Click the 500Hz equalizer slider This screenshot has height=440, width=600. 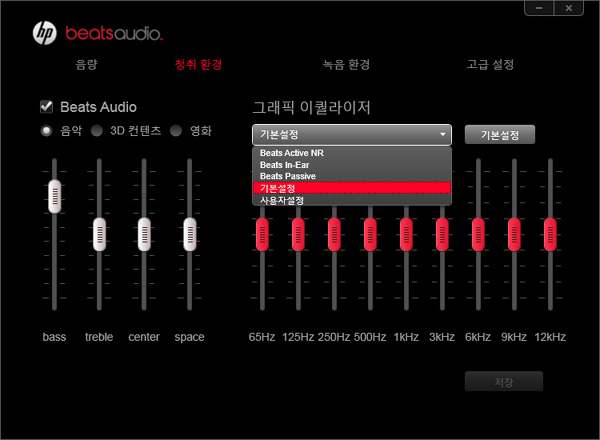point(370,235)
